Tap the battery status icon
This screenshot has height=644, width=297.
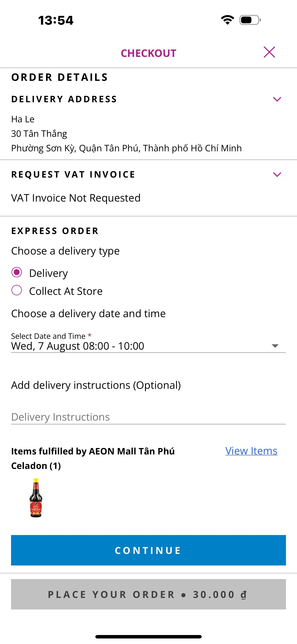[250, 20]
